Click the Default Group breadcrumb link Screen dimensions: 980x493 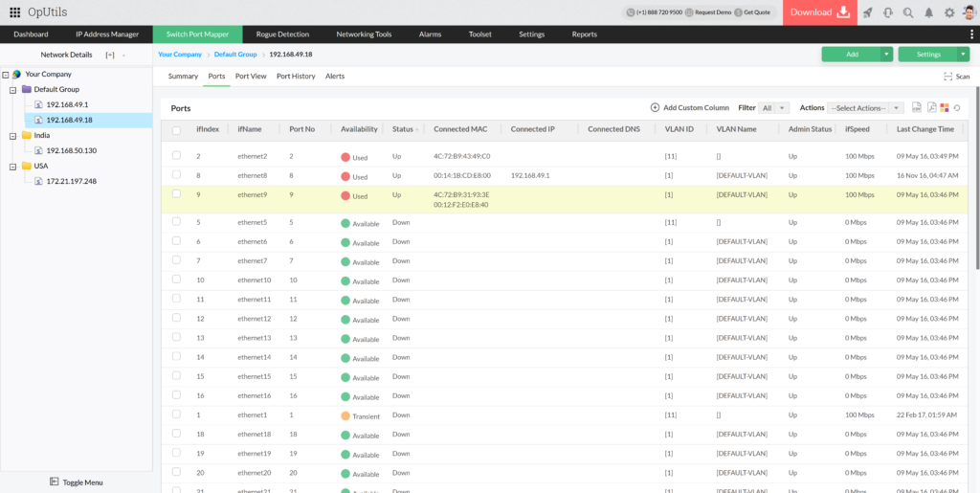pos(234,55)
